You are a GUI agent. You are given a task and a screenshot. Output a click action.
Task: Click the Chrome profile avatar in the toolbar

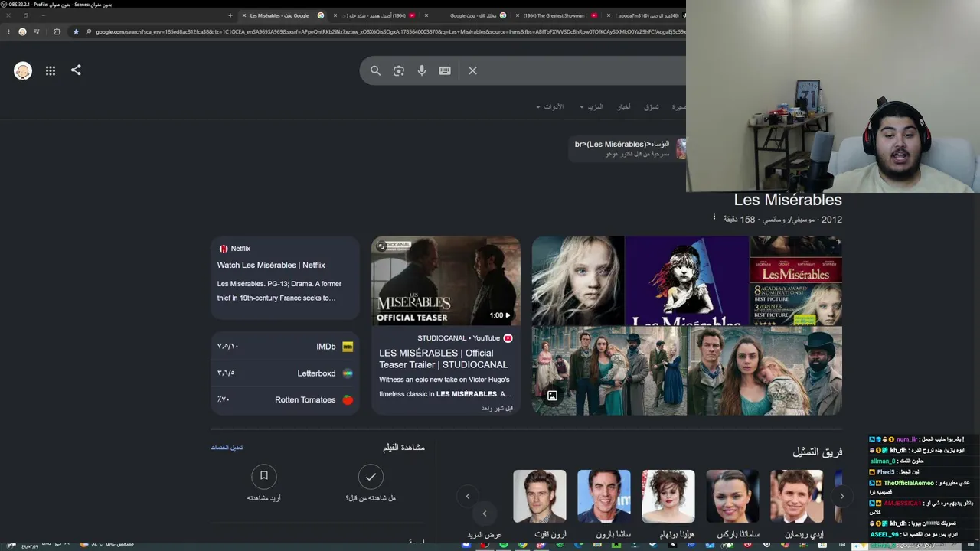(22, 31)
